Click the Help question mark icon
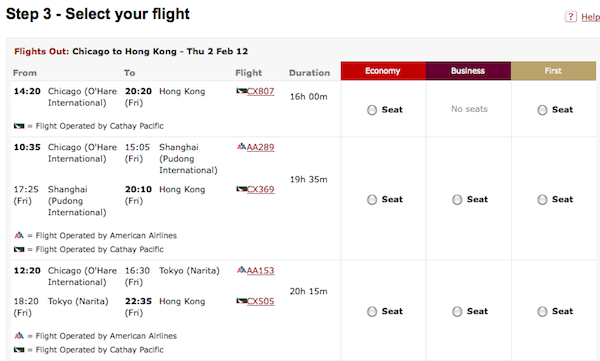This screenshot has width=600, height=361. pos(571,16)
